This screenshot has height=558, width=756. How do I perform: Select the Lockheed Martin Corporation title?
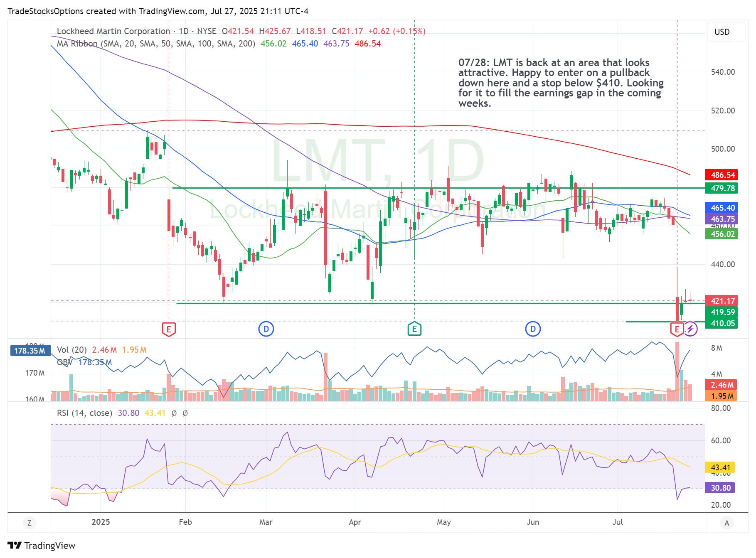(113, 31)
